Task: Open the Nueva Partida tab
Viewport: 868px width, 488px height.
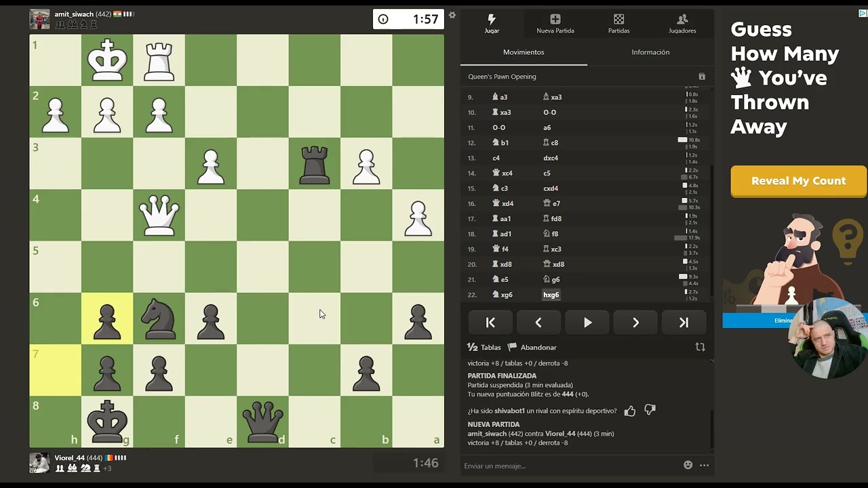Action: [555, 23]
